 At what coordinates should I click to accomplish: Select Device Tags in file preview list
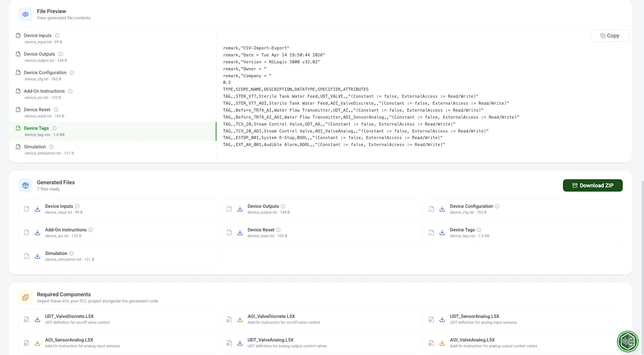[113, 131]
